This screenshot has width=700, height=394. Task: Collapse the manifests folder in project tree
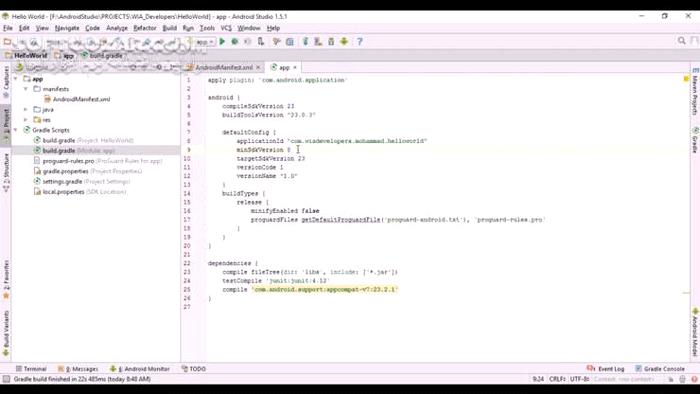pyautogui.click(x=25, y=89)
